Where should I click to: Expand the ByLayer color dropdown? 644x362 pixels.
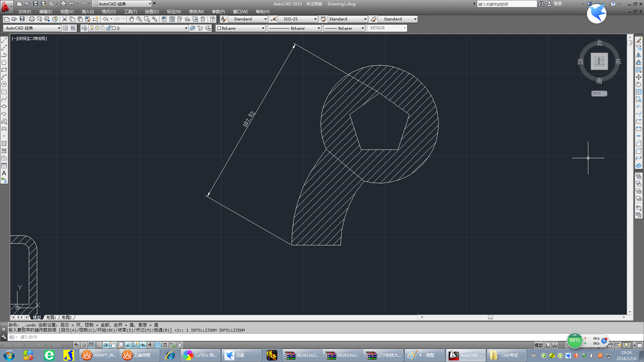(x=263, y=28)
